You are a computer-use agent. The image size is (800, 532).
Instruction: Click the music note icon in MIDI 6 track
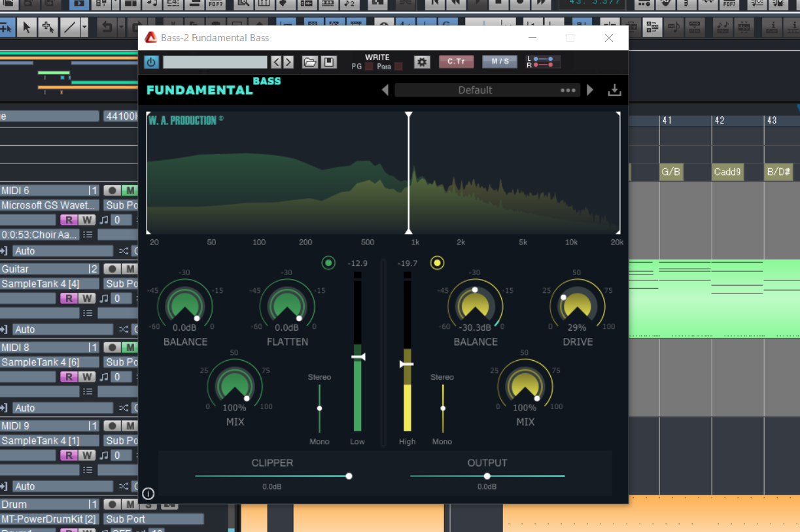tap(103, 220)
